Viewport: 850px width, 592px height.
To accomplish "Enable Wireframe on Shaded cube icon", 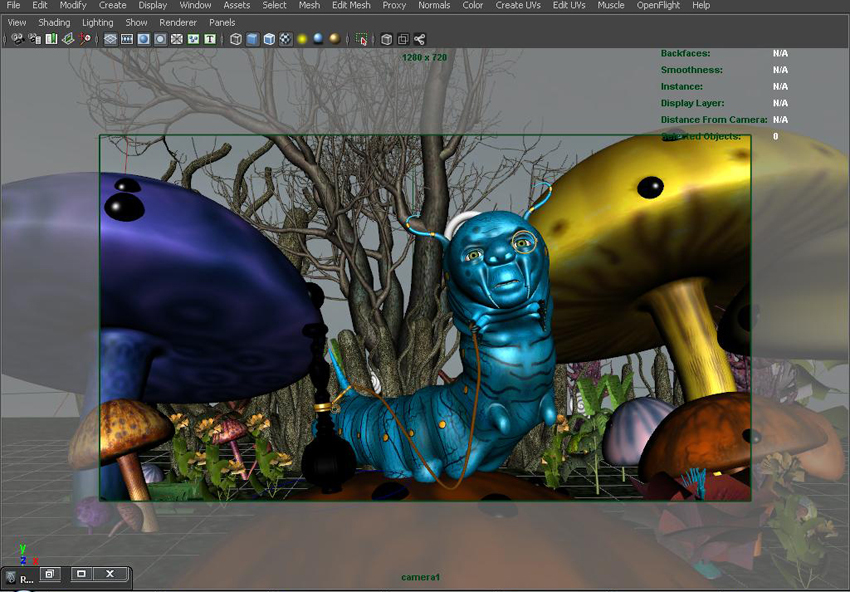I will (x=269, y=39).
